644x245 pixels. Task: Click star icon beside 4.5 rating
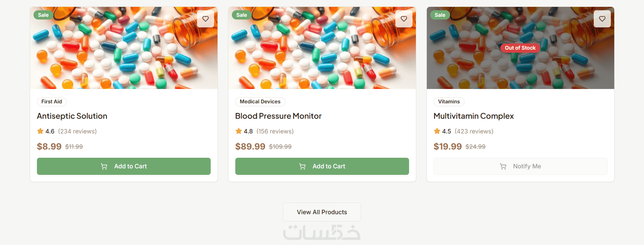point(437,131)
